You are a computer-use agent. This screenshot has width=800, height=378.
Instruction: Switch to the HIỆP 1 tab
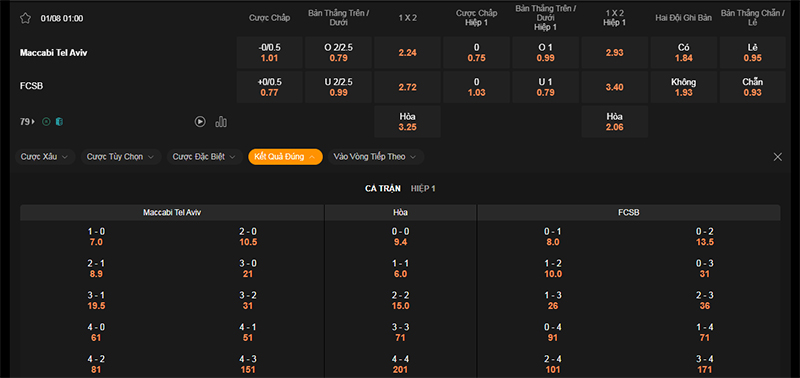423,188
